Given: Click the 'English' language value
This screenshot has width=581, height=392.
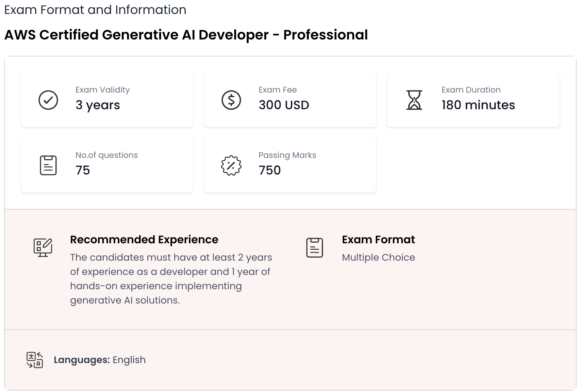Looking at the screenshot, I should click(x=129, y=360).
